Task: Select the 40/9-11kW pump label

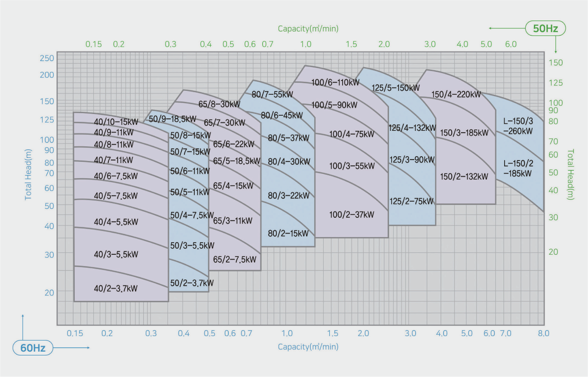Action: pyautogui.click(x=113, y=132)
